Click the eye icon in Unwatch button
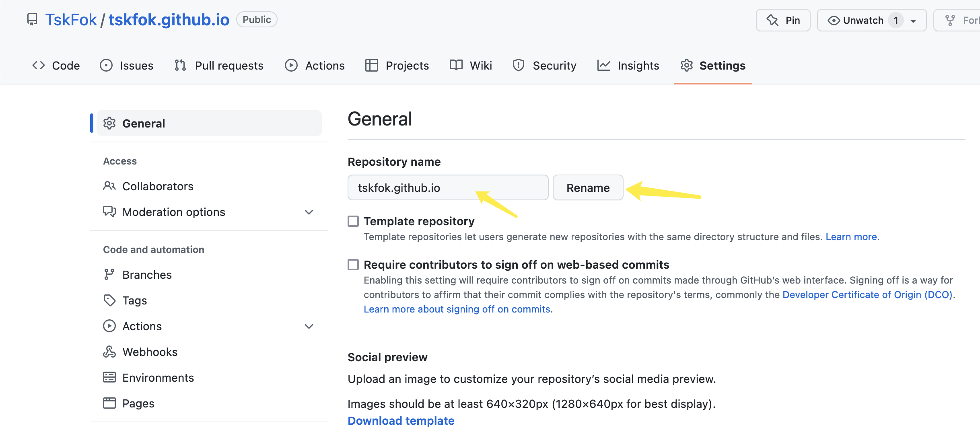 coord(834,21)
